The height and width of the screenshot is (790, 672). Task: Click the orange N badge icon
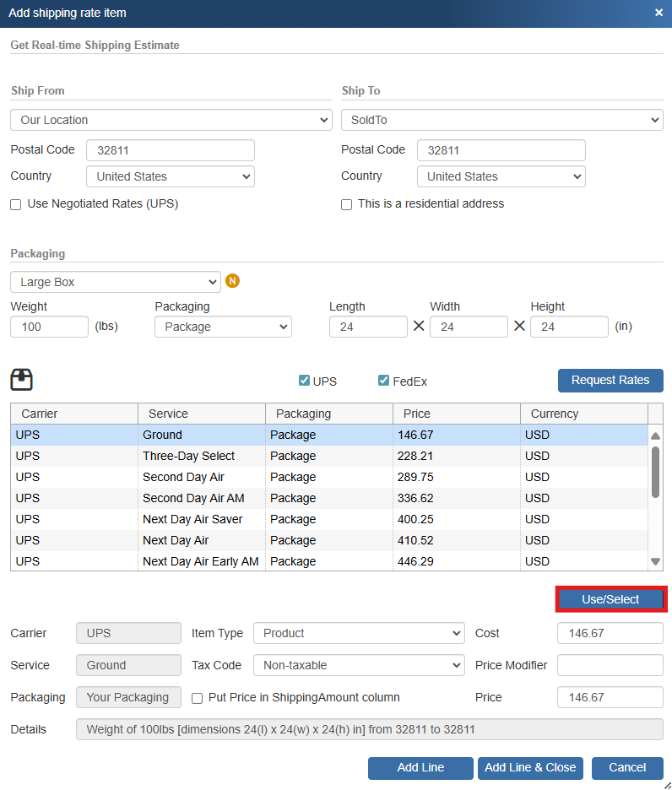coord(233,281)
